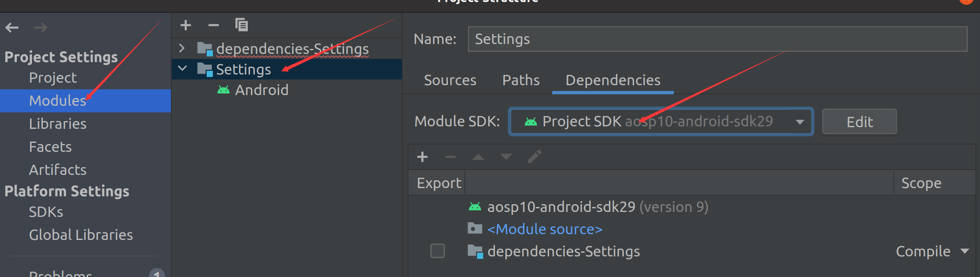Collapse the Settings module node

pos(182,69)
